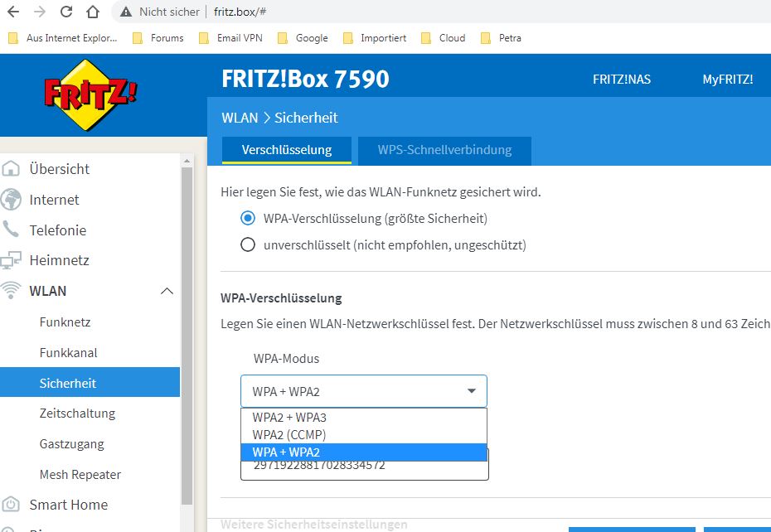Click the house icon beside Übersicht
771x532 pixels.
pyautogui.click(x=10, y=169)
